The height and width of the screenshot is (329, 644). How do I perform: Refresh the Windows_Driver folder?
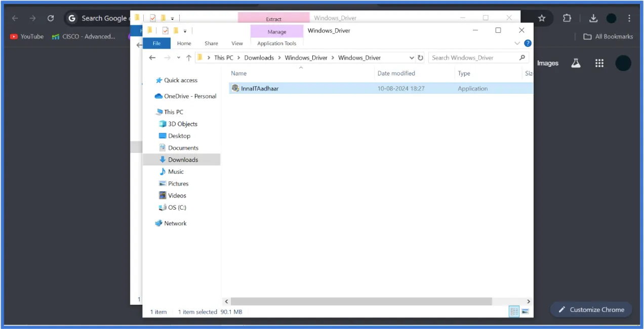point(420,58)
